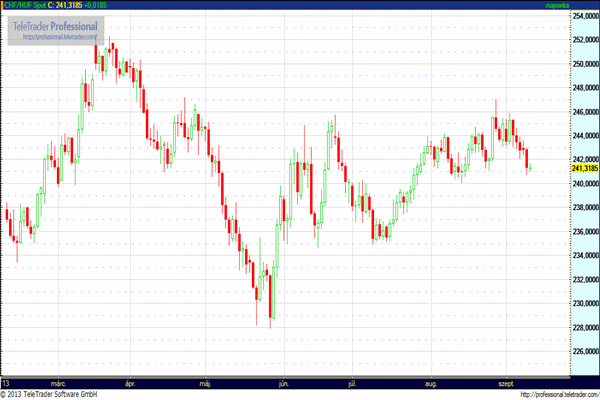Open the naponta interval label

click(557, 5)
